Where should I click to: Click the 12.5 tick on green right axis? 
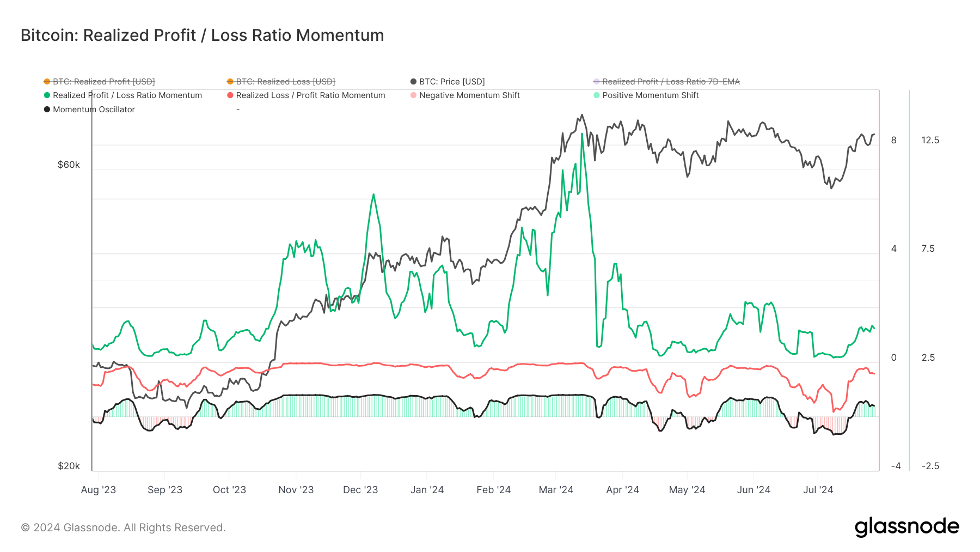[930, 140]
